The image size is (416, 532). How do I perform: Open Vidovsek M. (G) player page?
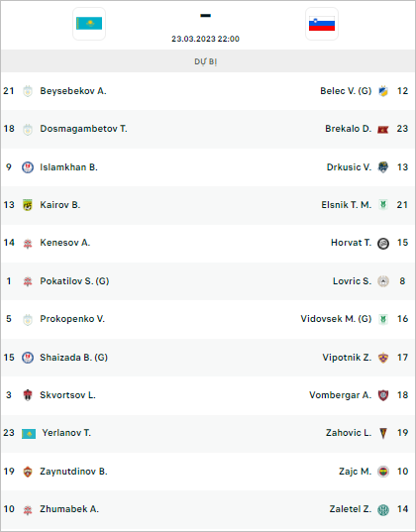pyautogui.click(x=336, y=319)
